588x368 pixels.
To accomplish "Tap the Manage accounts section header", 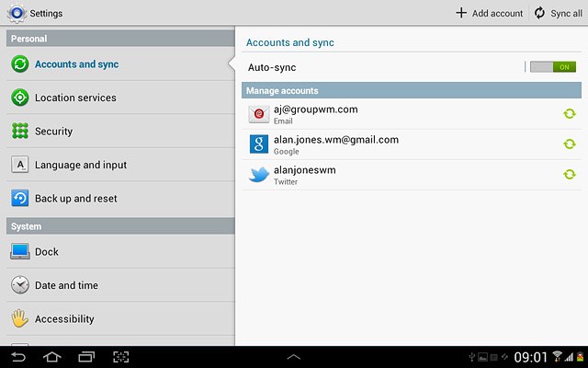I will (412, 90).
